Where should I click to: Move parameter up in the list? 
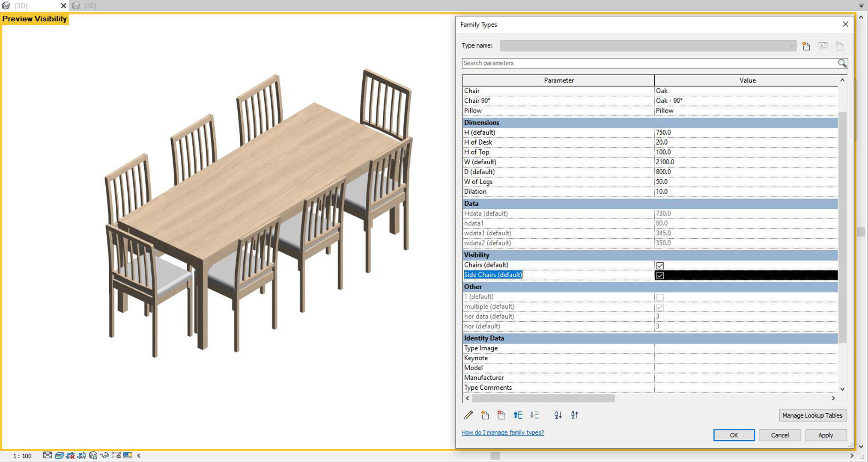pyautogui.click(x=518, y=415)
